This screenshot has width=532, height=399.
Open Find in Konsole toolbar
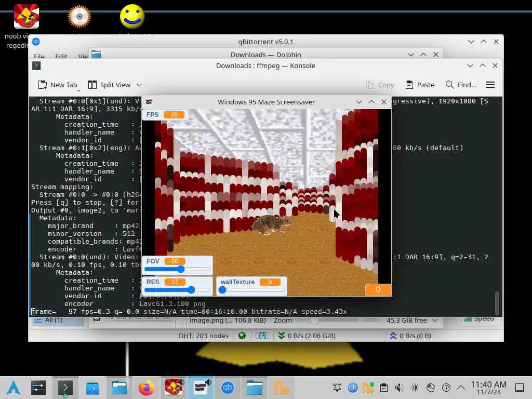(x=461, y=85)
